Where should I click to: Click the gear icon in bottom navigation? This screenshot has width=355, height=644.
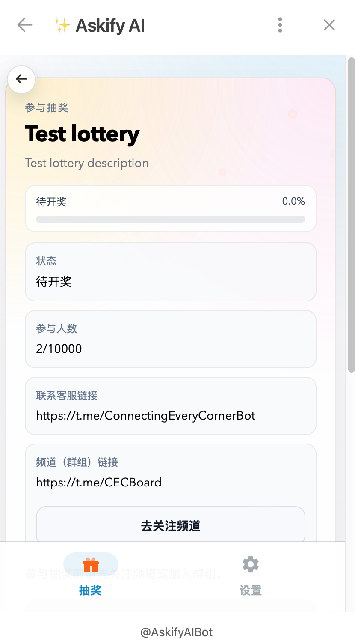251,565
